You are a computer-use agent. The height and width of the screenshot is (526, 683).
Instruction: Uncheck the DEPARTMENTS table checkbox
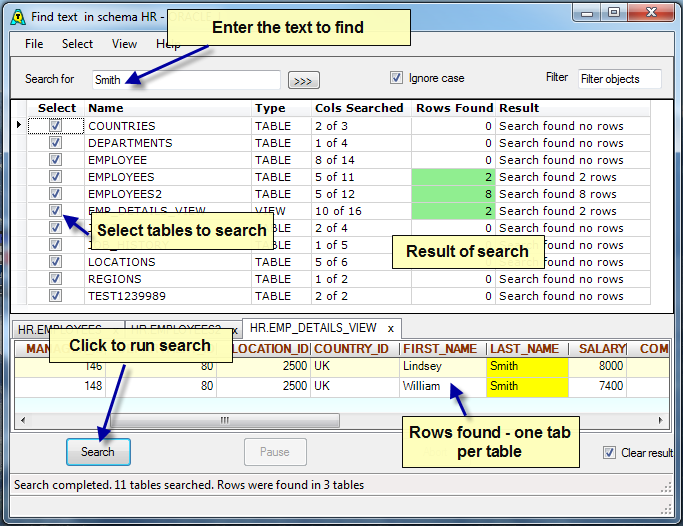tap(55, 143)
